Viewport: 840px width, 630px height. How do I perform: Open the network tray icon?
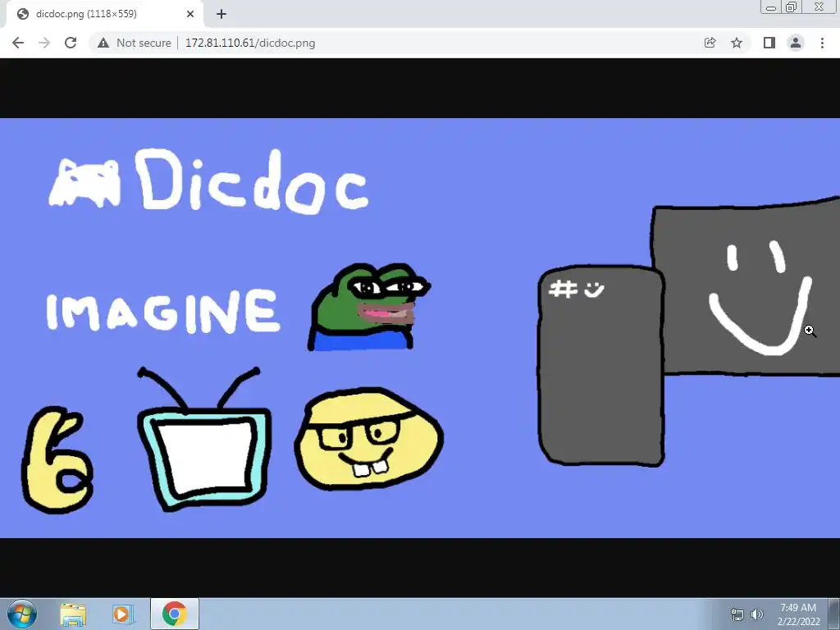(737, 614)
